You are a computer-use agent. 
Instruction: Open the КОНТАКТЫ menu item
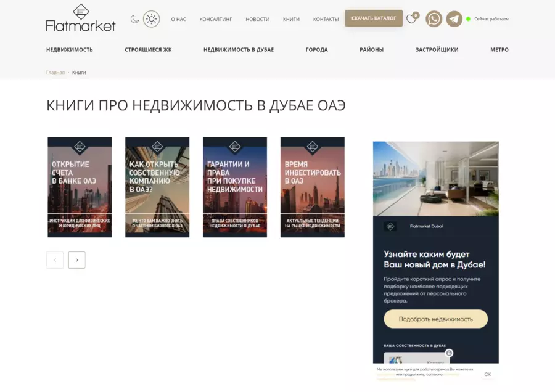[x=326, y=19]
